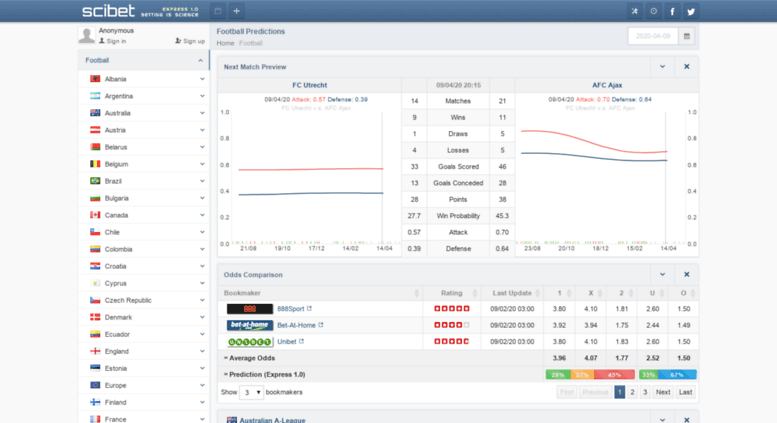Click the 888Sport bookmaker logo
Viewport: 777px width, 423px height.
(250, 309)
